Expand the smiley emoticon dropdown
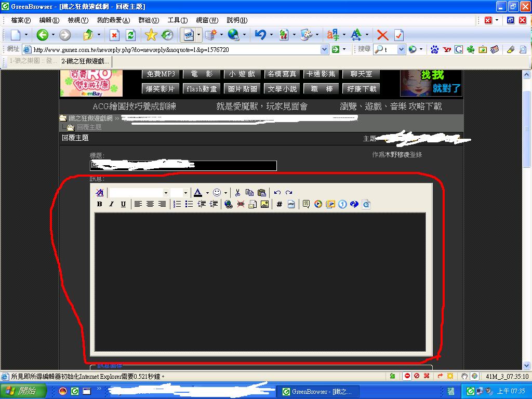The width and height of the screenshot is (532, 399). pyautogui.click(x=225, y=193)
